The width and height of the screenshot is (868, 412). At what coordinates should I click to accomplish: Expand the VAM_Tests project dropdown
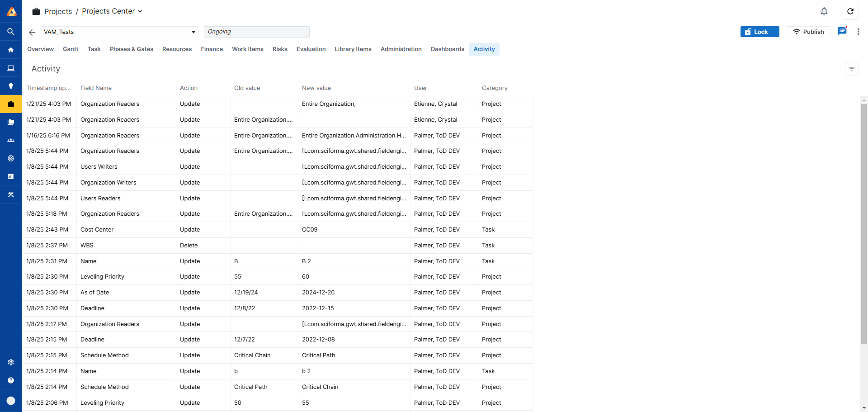(x=193, y=32)
